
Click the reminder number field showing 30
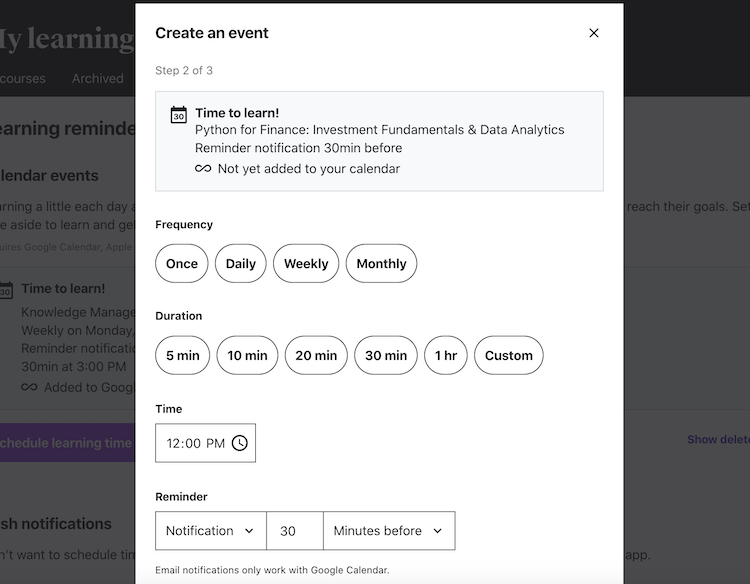pos(294,531)
